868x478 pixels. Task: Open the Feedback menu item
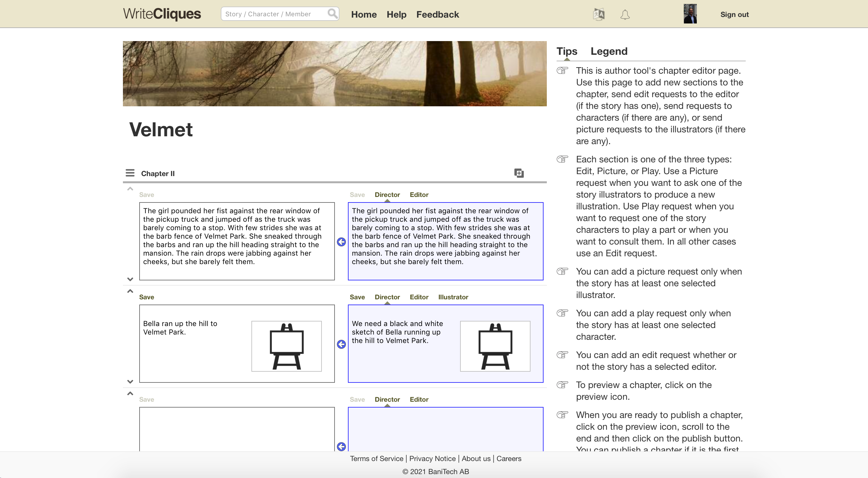coord(437,14)
